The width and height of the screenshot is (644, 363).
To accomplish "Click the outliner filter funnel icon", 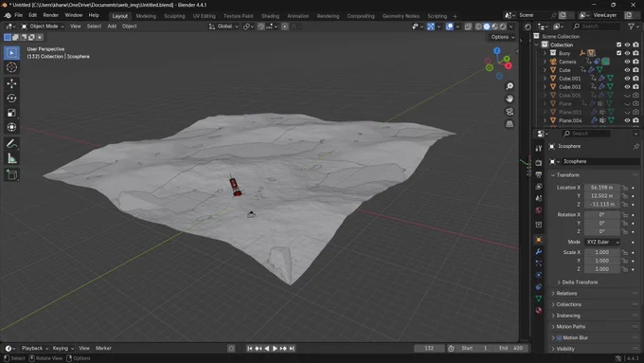I will pyautogui.click(x=632, y=27).
